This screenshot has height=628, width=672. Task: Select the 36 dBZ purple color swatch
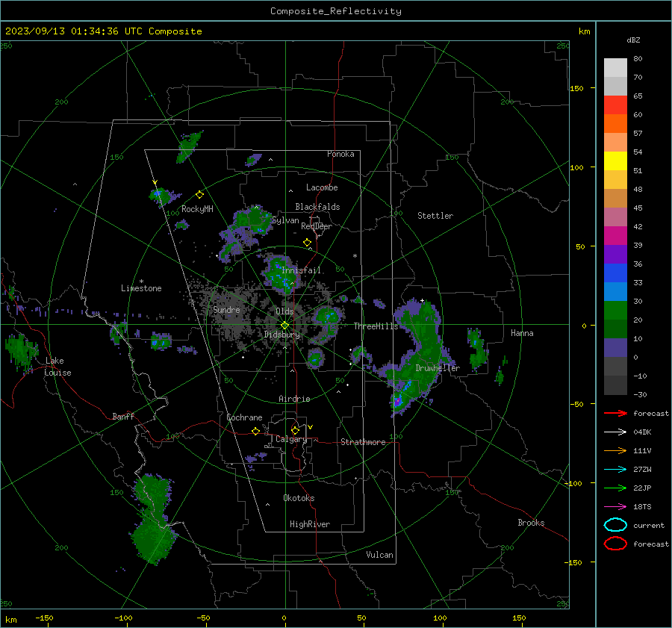click(615, 254)
